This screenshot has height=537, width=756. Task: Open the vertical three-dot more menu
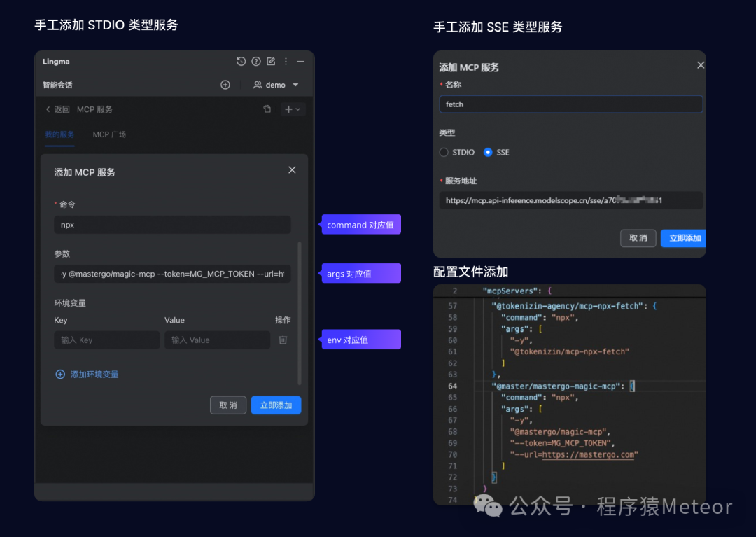pos(286,61)
